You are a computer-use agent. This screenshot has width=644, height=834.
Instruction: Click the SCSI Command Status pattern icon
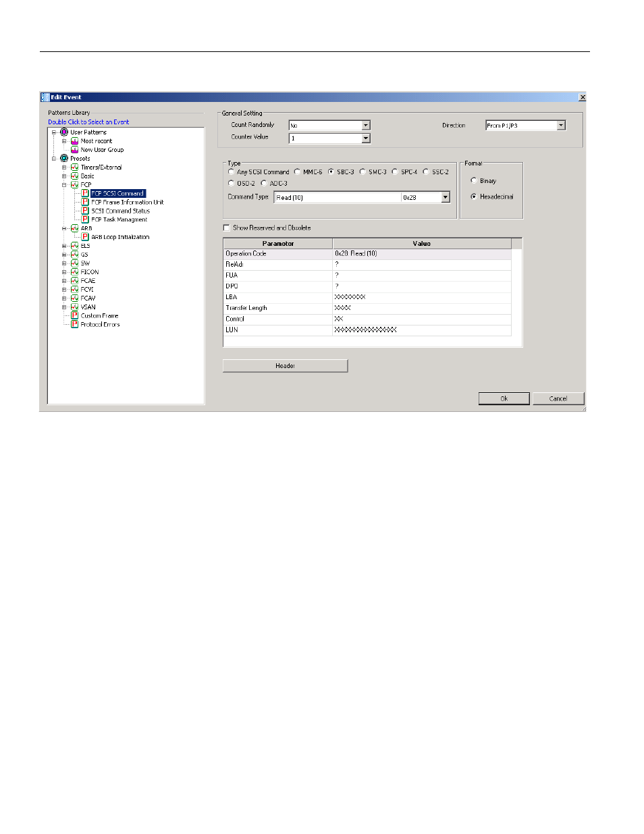pos(85,211)
